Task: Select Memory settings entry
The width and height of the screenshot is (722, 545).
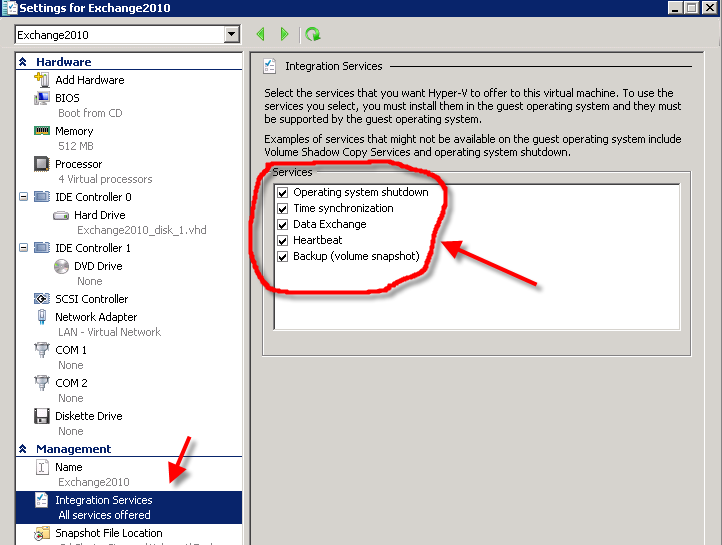Action: (74, 131)
